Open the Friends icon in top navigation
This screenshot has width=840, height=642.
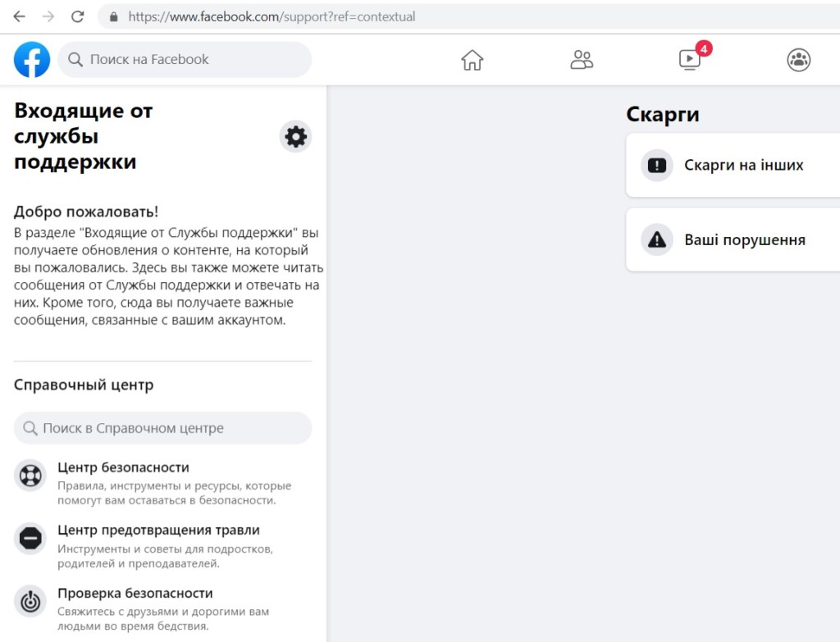pos(582,60)
